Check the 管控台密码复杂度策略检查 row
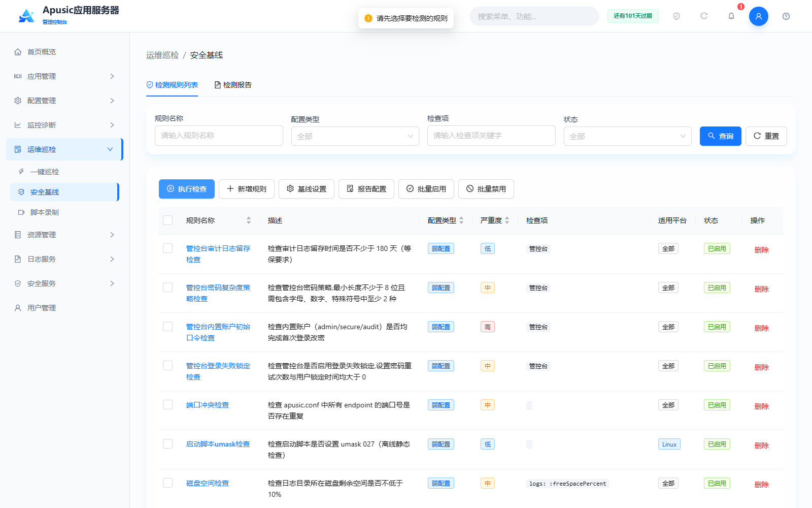The image size is (812, 508). point(168,288)
